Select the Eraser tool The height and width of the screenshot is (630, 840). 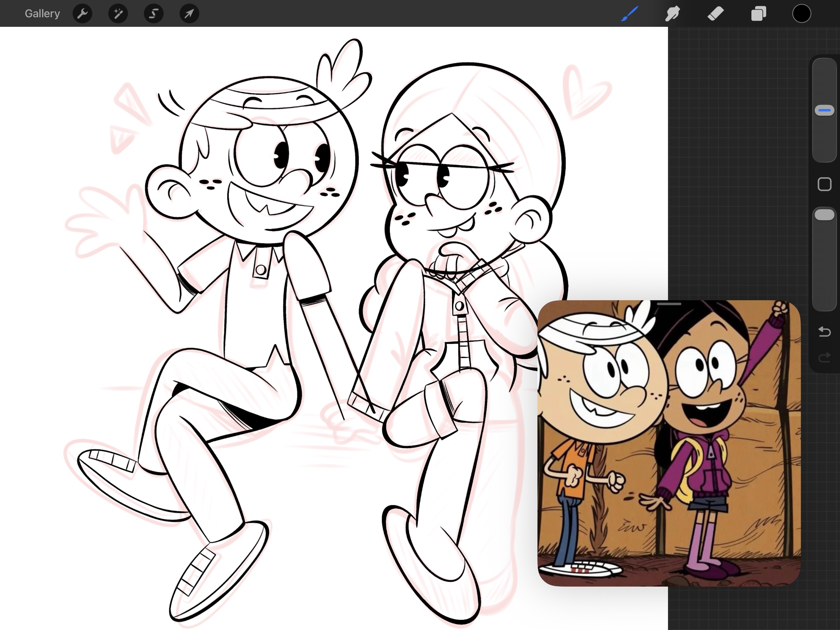pyautogui.click(x=716, y=13)
